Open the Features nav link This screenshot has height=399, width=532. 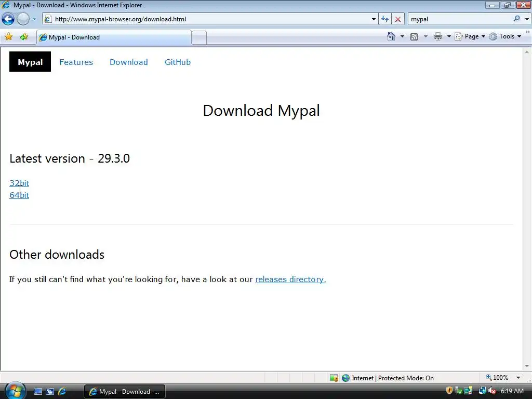(76, 62)
